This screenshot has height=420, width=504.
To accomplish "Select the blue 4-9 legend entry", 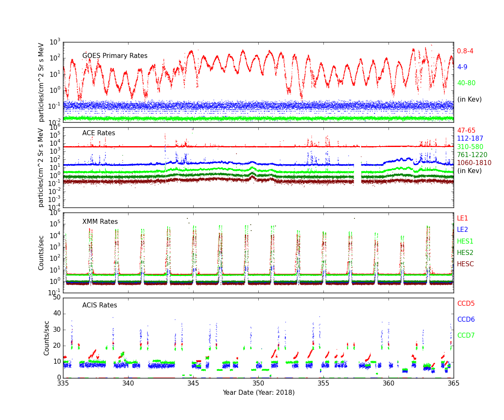I will point(462,67).
